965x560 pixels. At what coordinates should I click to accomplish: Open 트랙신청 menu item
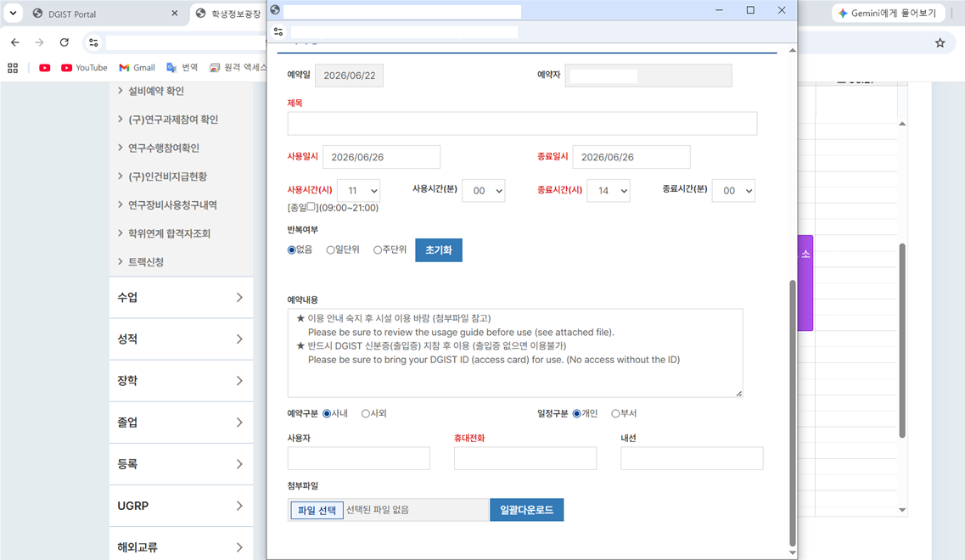[x=146, y=261]
